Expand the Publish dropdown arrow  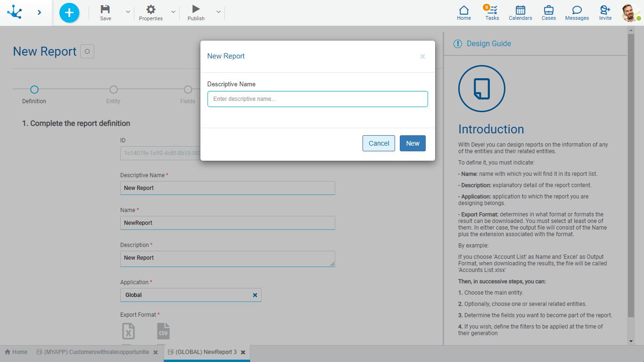point(218,12)
